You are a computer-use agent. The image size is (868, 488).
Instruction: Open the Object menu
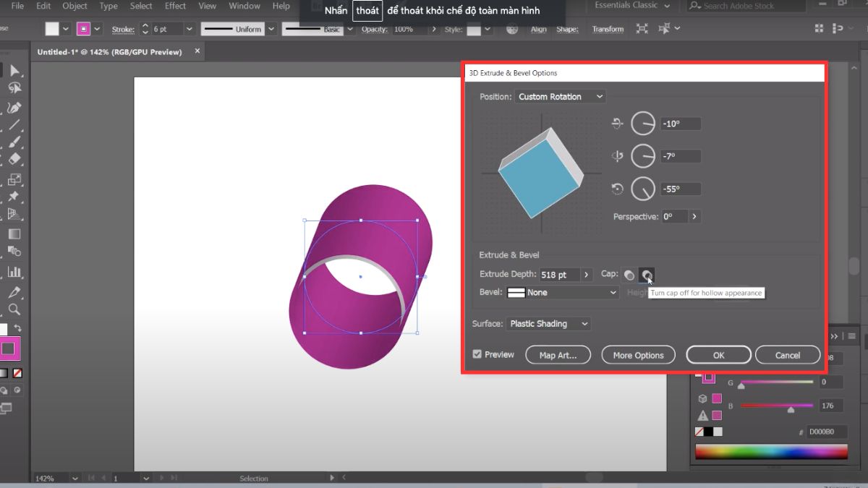[75, 6]
